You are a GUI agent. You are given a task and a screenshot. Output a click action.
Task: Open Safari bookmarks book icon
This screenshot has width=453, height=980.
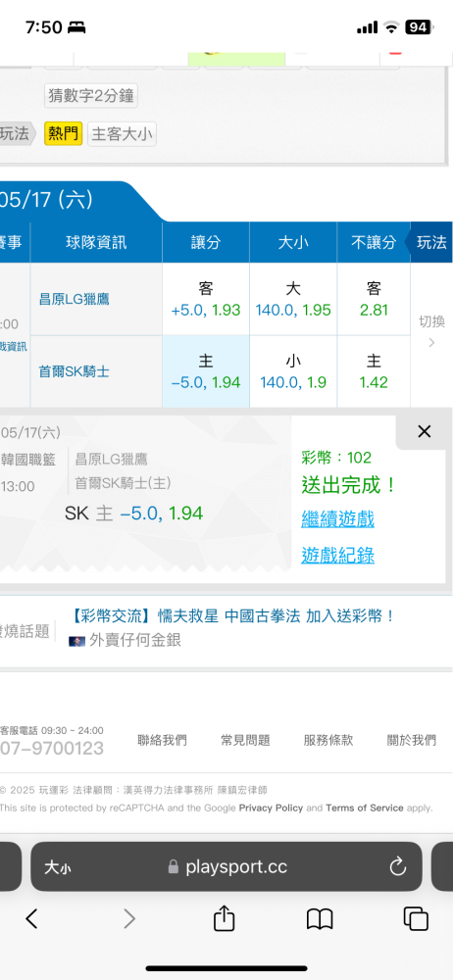coord(319,919)
